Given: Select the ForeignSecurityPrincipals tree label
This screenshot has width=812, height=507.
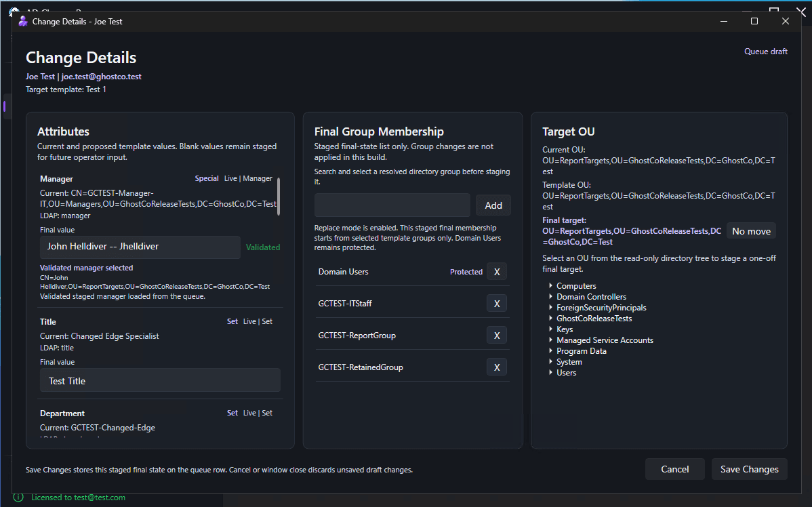Looking at the screenshot, I should click(x=601, y=308).
